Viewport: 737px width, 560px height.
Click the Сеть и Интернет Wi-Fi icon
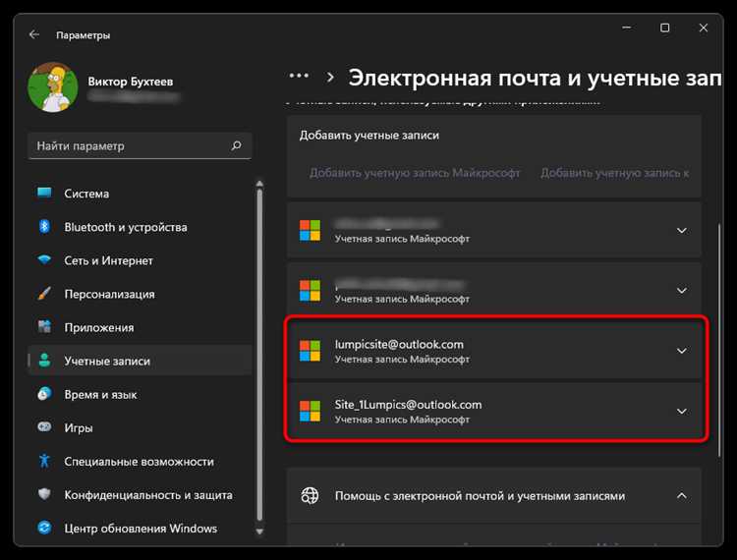click(x=44, y=259)
